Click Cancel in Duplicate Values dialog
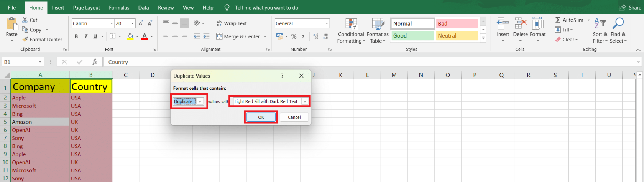The height and width of the screenshot is (182, 644). [294, 117]
